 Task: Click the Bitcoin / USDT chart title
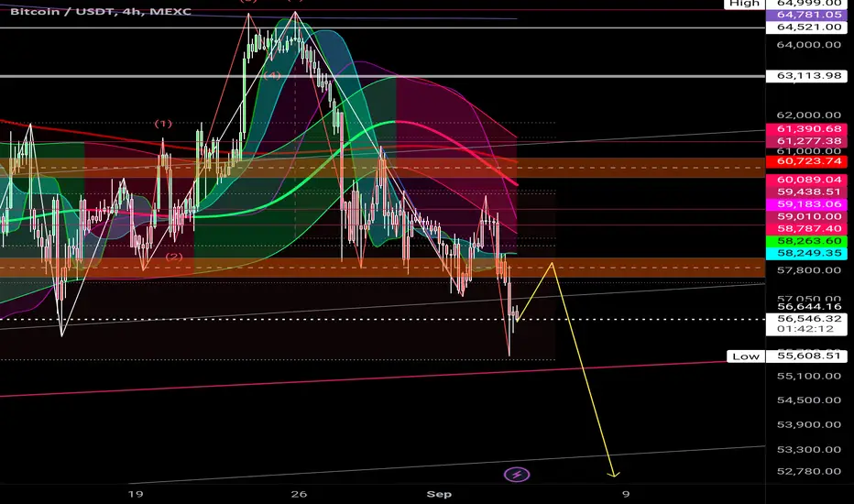pos(101,11)
